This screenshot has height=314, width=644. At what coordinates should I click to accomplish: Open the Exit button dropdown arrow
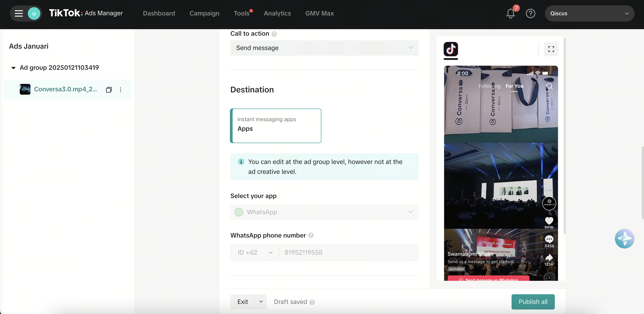click(x=261, y=302)
